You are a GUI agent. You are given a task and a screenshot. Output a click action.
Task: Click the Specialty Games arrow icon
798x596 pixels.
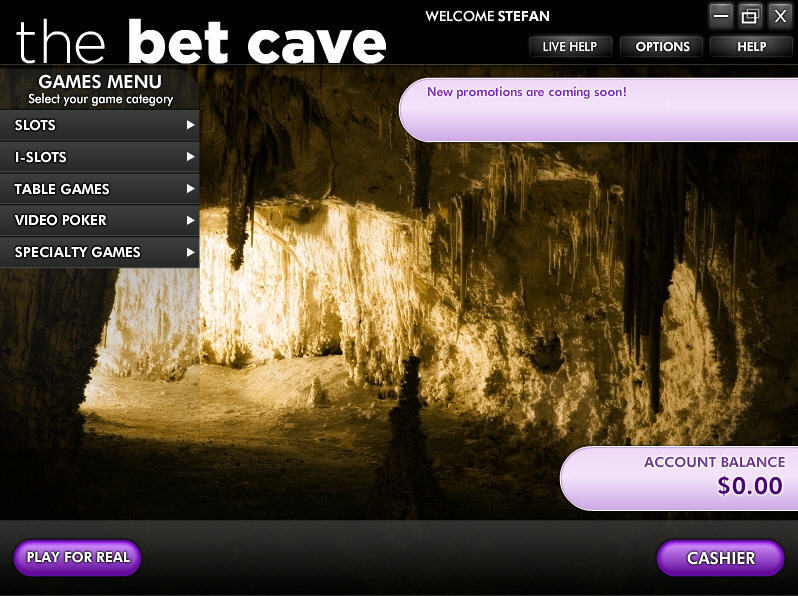(x=190, y=252)
